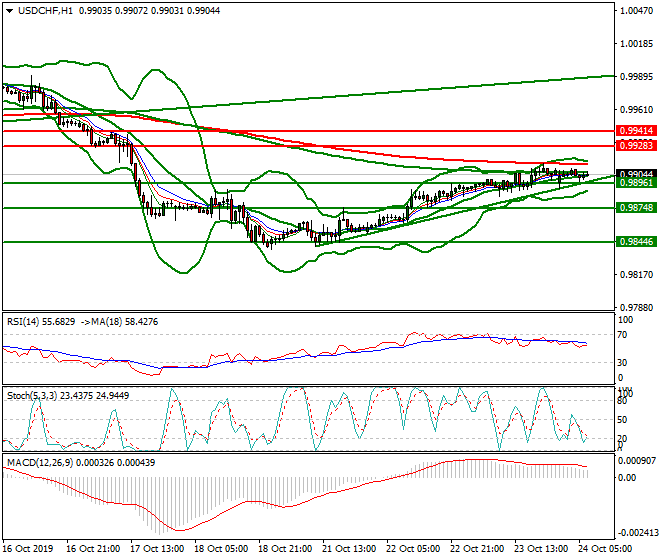
Task: Select the red 0.99283 price level label
Action: (636, 146)
